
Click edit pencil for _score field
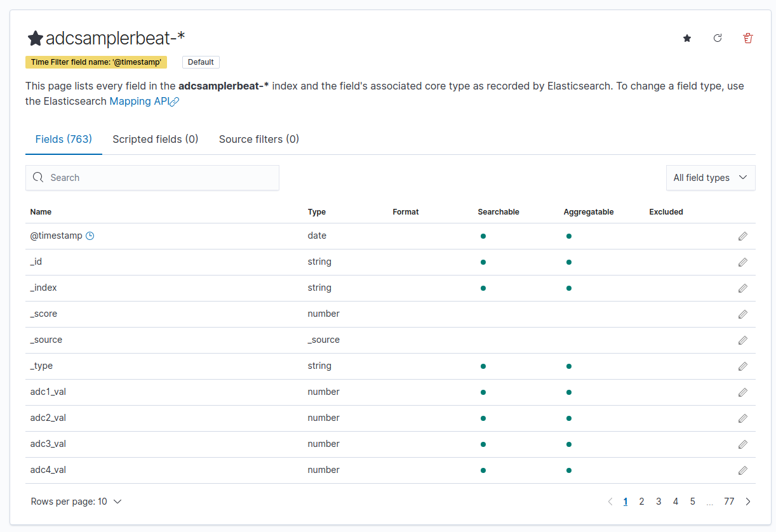[x=742, y=314]
